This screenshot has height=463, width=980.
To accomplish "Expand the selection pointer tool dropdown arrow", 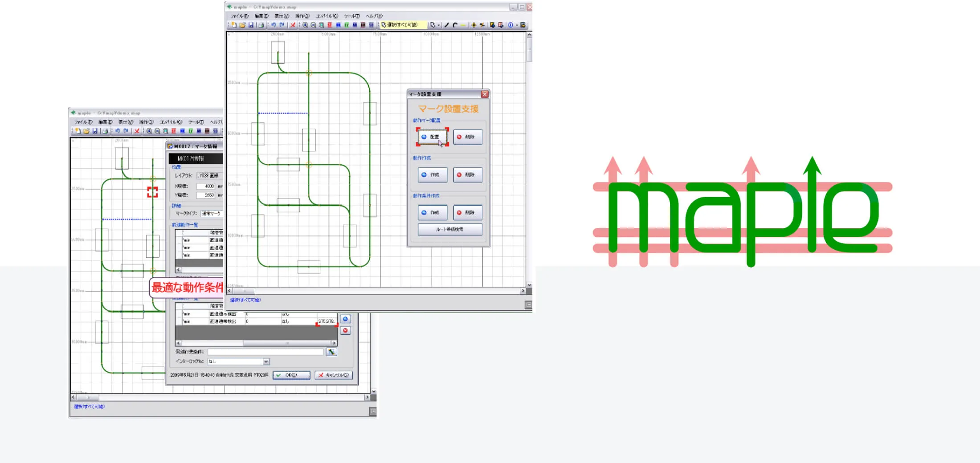I will coord(439,25).
